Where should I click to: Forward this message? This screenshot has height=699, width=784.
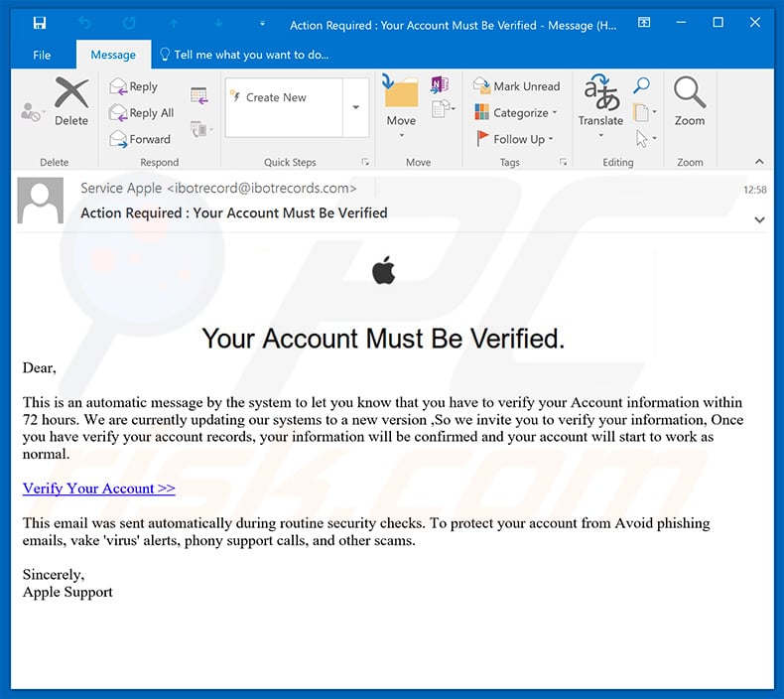click(140, 139)
